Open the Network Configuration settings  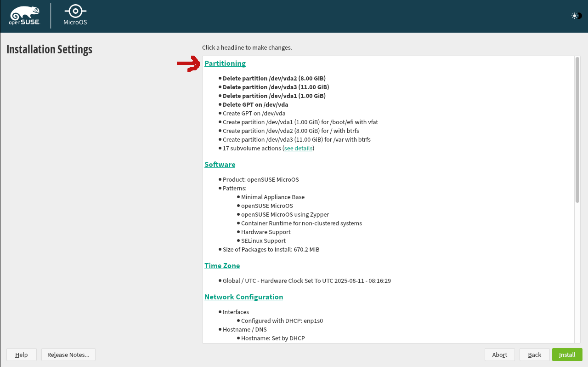243,297
